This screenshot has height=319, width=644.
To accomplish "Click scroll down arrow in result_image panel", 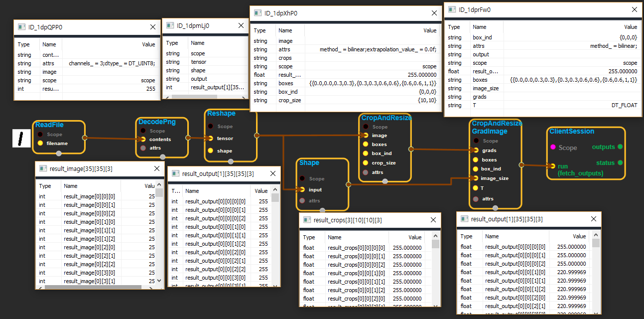I will tap(159, 281).
